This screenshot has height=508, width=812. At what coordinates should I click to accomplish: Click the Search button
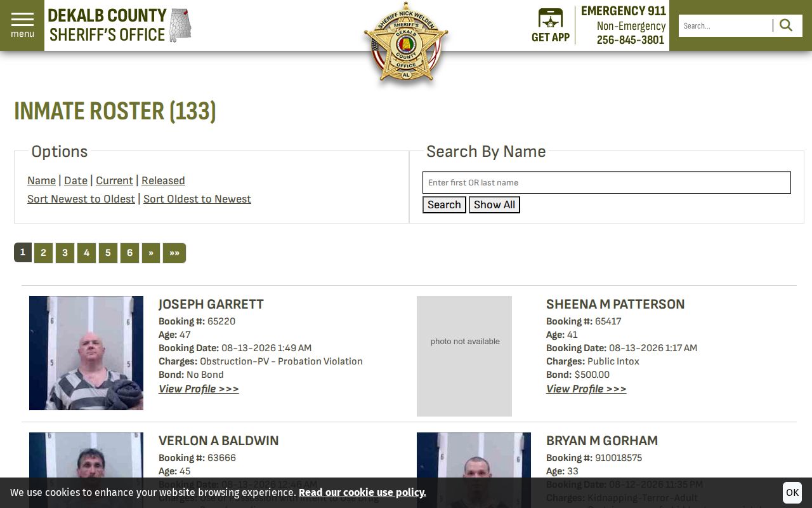444,204
